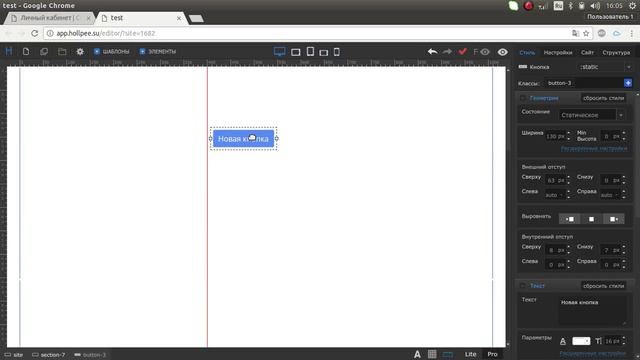Toggle the grid overlay icon
This screenshot has width=640, height=360.
tap(432, 354)
